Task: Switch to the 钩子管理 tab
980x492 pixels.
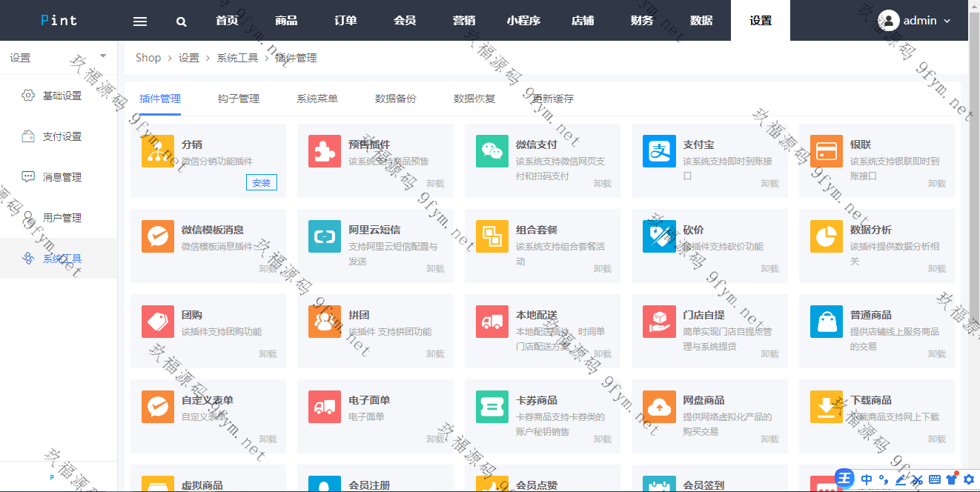Action: tap(239, 99)
